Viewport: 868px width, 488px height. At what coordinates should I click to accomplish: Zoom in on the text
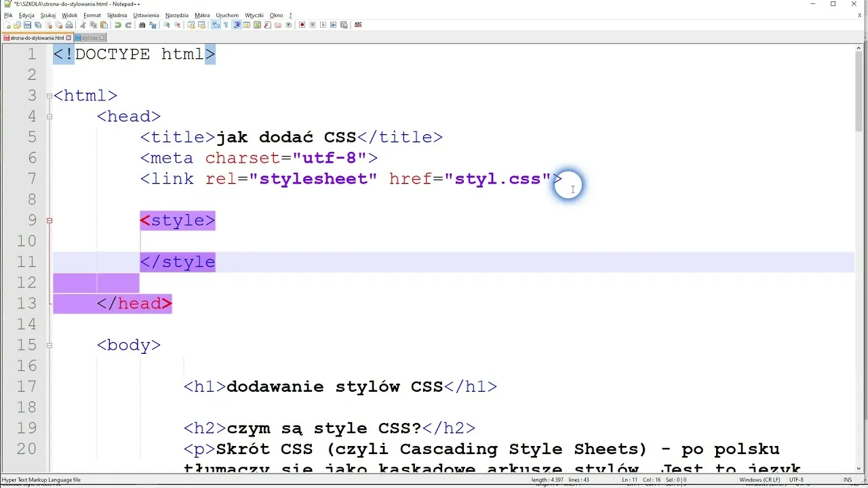[x=166, y=24]
